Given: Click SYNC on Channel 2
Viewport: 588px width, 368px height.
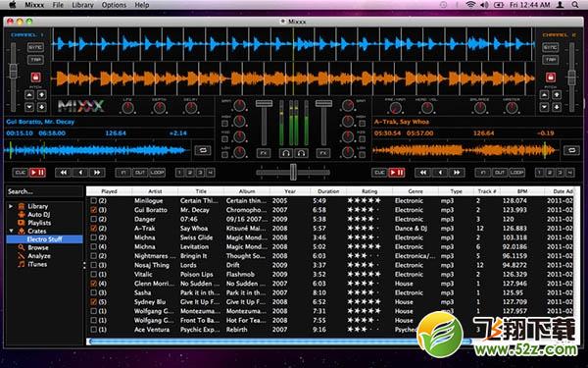Looking at the screenshot, I should pyautogui.click(x=550, y=47).
